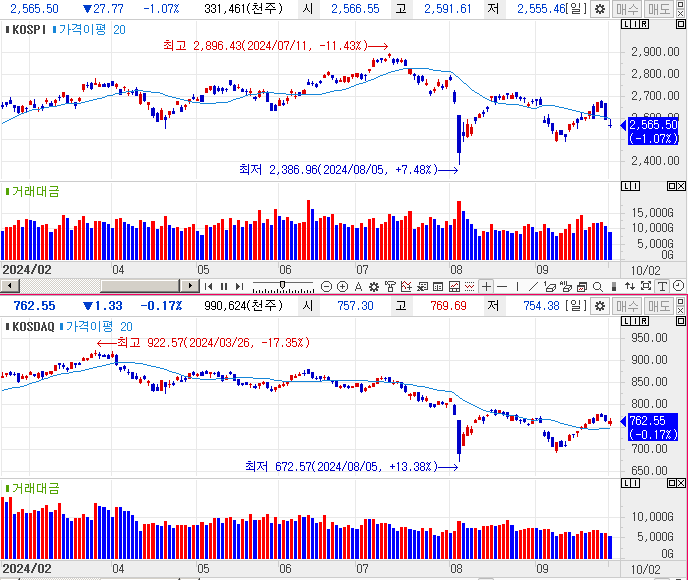The image size is (688, 580).
Task: Click the 최고 922.57 high annotation
Action: (204, 343)
